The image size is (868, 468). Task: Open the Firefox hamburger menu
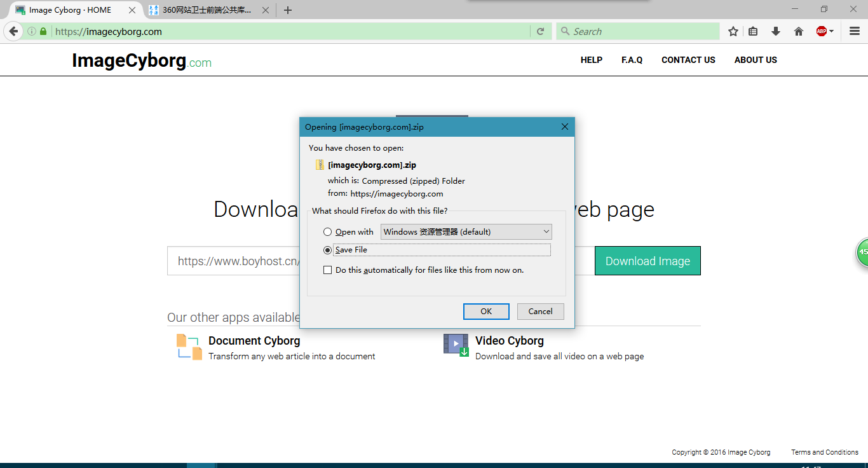pyautogui.click(x=855, y=31)
